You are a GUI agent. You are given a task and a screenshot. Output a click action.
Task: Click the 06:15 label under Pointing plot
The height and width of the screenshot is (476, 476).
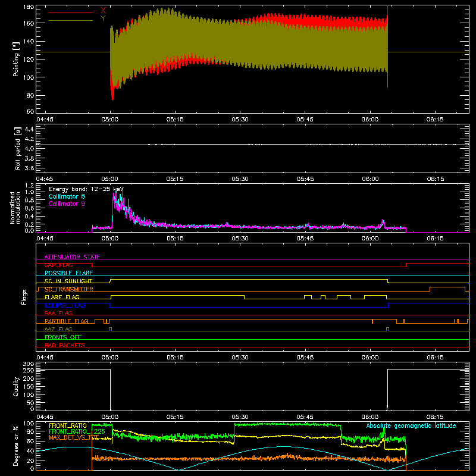pos(435,120)
